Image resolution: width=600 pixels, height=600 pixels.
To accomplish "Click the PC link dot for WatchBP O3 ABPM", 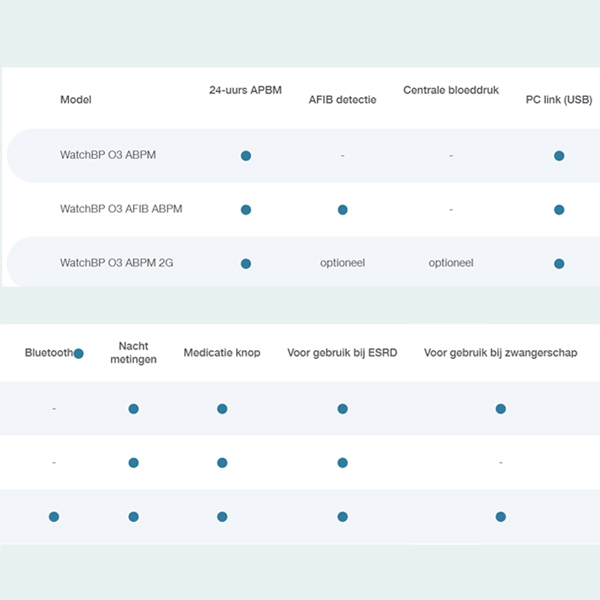I will click(559, 156).
